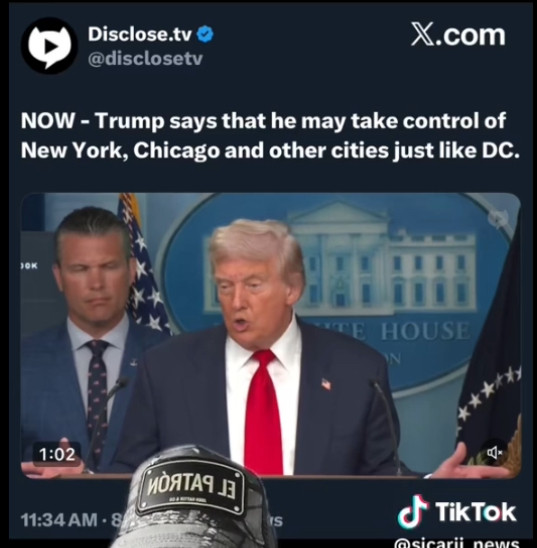The width and height of the screenshot is (537, 548).
Task: Click the blue verified checkmark badge
Action: tap(205, 35)
